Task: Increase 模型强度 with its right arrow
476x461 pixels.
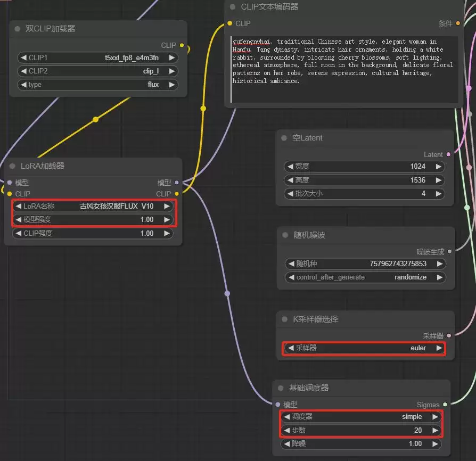Action: (x=167, y=219)
